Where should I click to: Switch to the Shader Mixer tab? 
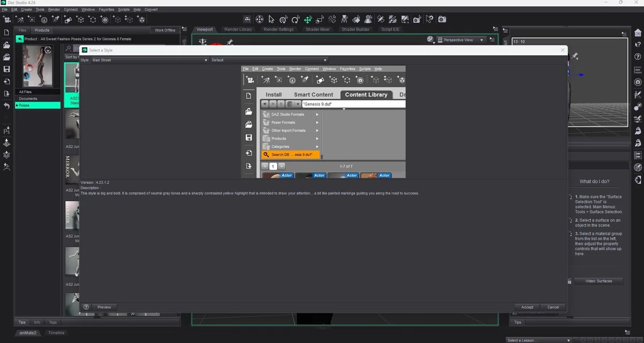coord(318,29)
